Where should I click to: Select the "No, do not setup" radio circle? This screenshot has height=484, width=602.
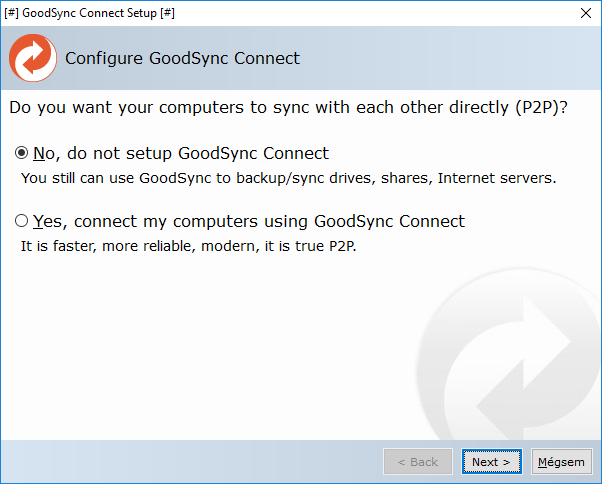click(22, 154)
